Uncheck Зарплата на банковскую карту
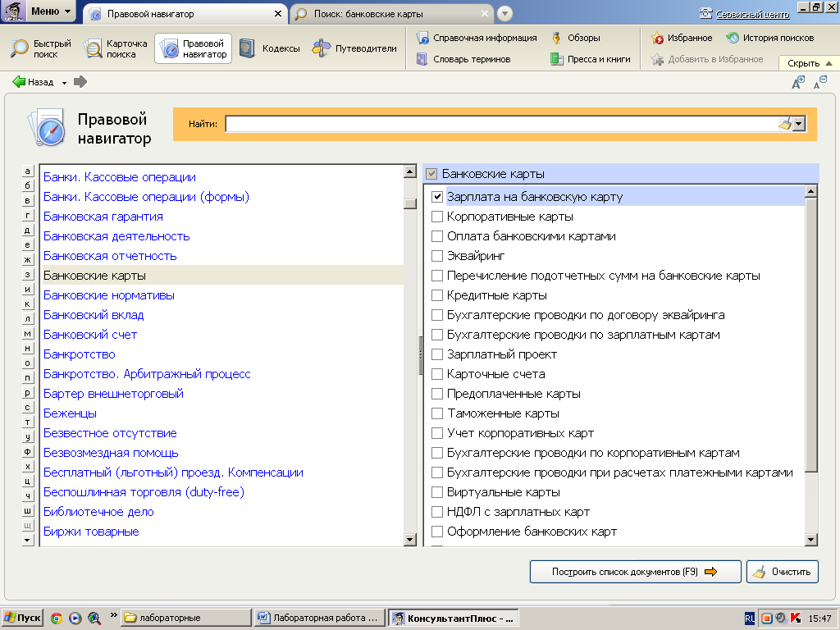Screen dimensions: 840x630 click(437, 197)
